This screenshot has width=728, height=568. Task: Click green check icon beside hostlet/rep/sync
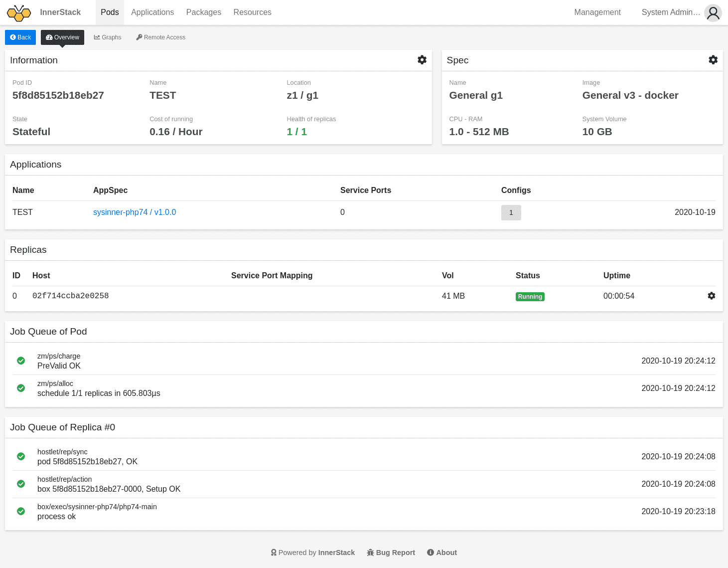[x=21, y=456]
